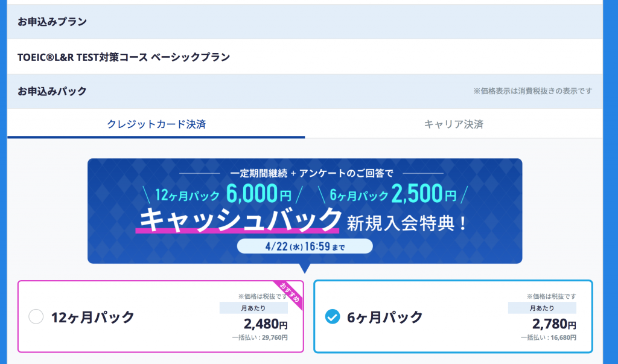Viewport: 618px width, 364px height.
Task: Click the キャッシュバック campaign banner
Action: tap(305, 211)
